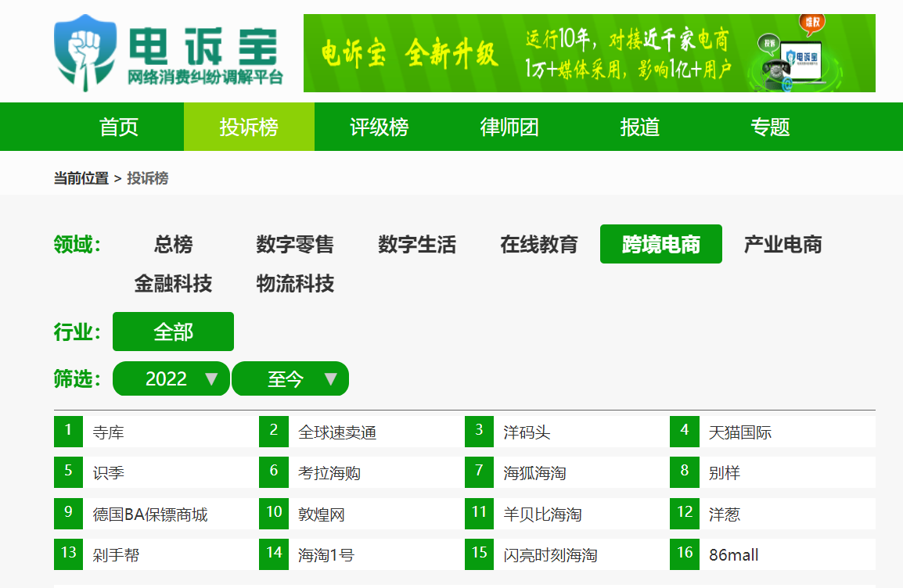Select the 数字生活 domain filter
The width and height of the screenshot is (903, 588).
click(x=417, y=244)
